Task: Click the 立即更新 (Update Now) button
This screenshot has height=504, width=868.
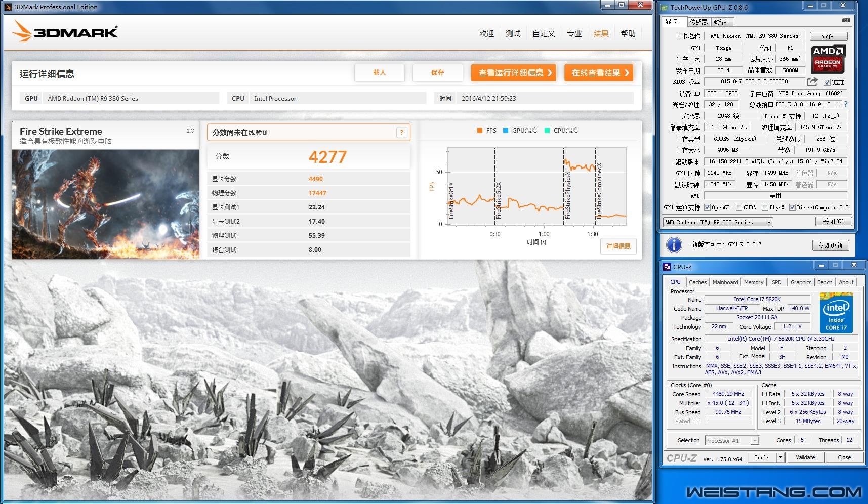Action: click(x=831, y=245)
